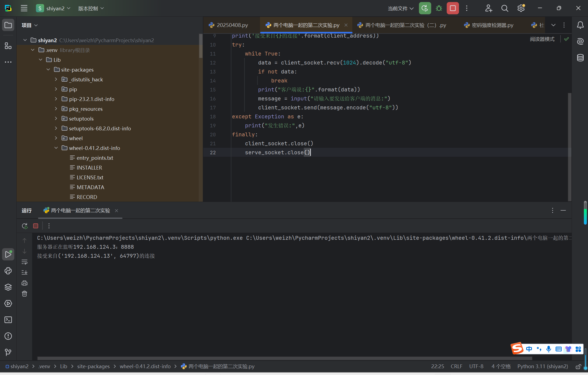
Task: Open the Database tool window
Action: [x=580, y=58]
